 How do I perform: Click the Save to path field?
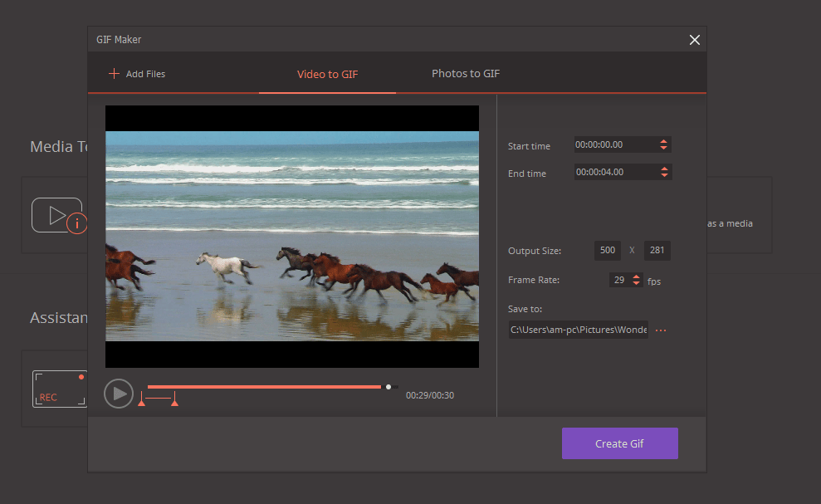tap(578, 330)
